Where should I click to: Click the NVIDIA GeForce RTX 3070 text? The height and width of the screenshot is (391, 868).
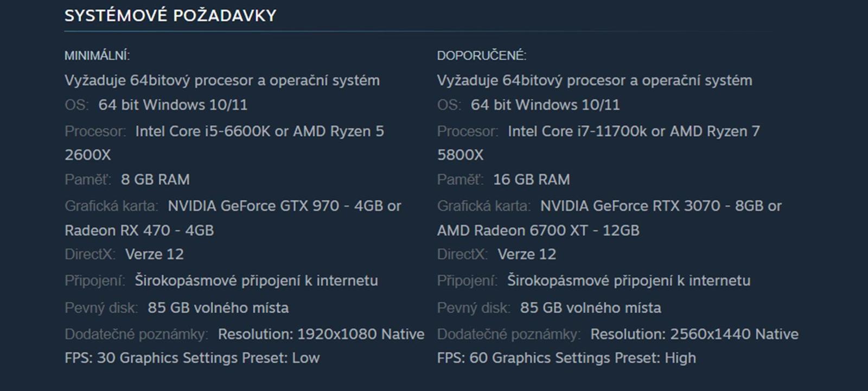point(630,206)
